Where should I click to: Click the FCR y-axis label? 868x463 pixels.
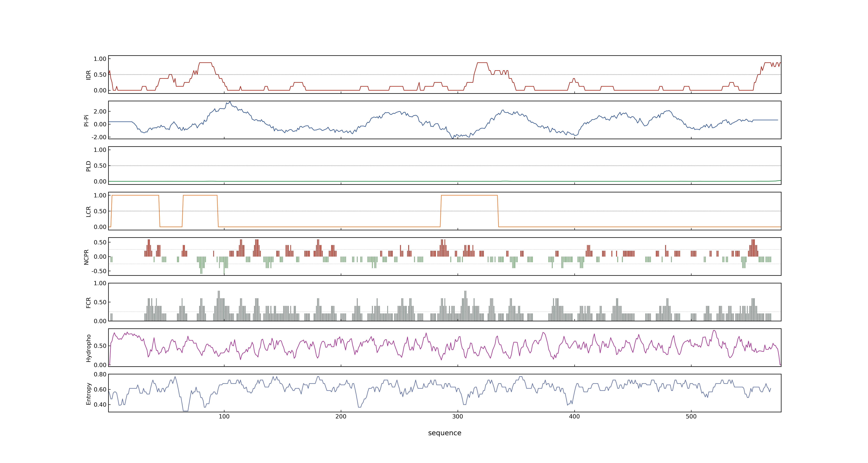88,303
